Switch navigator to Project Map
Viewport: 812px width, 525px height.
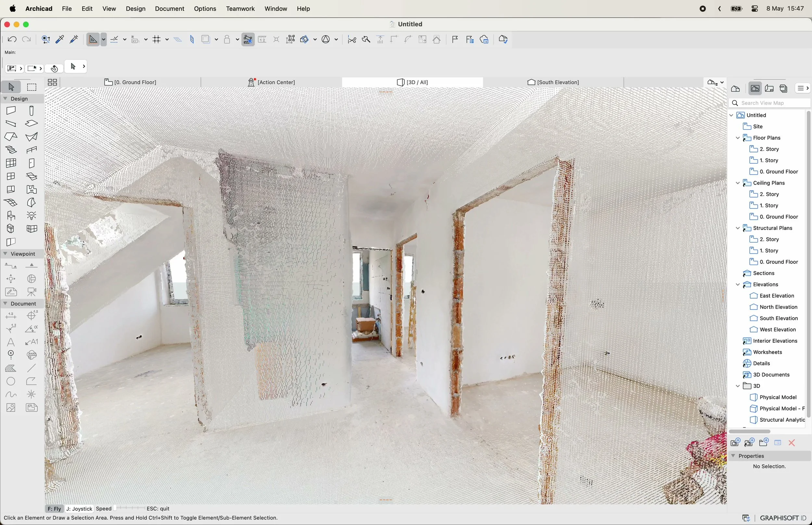(735, 89)
